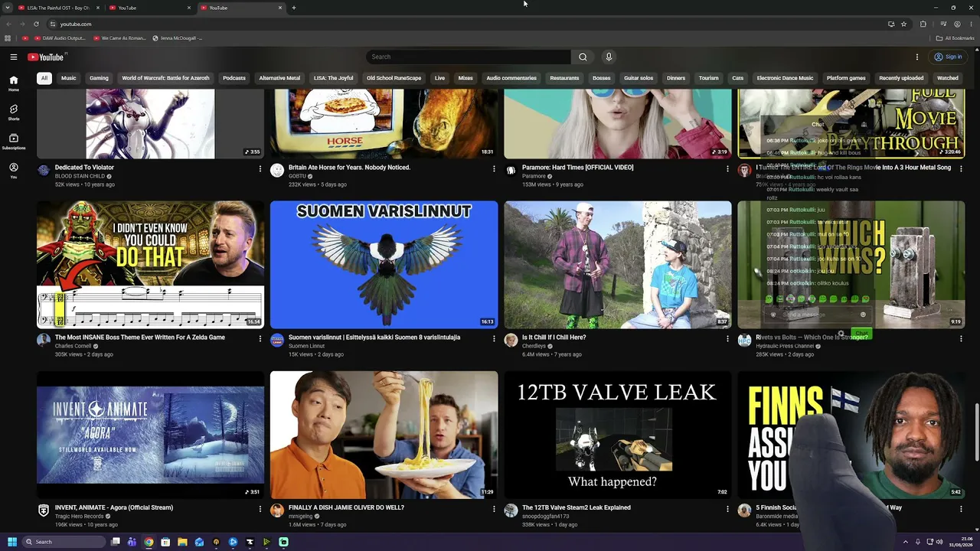Open options for INVENT, ANIMATE Agora video
980x551 pixels.
click(x=260, y=508)
